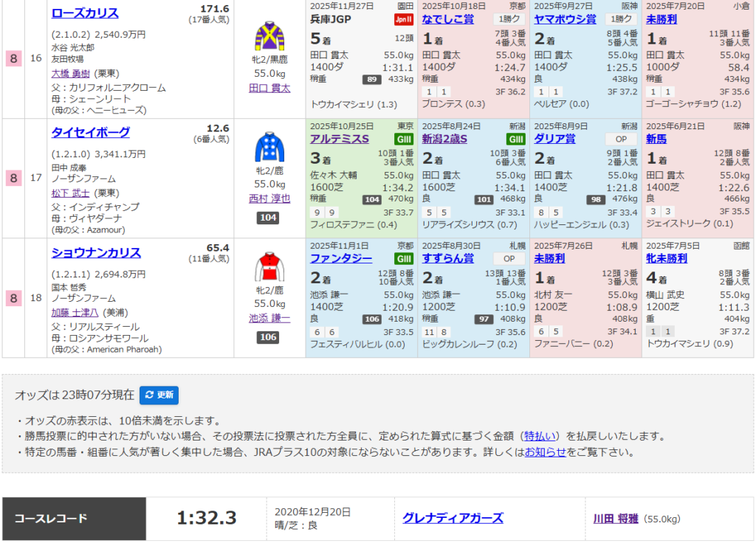Click the red and white jockey silks icon

(x=269, y=266)
